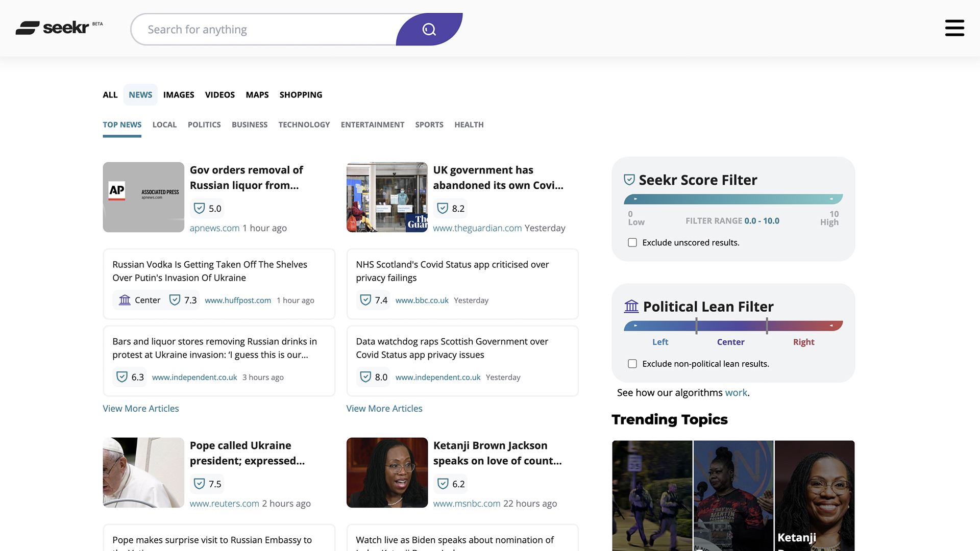Click the 6.2 score shield on MSNBC article
Image resolution: width=980 pixels, height=551 pixels.
(443, 484)
